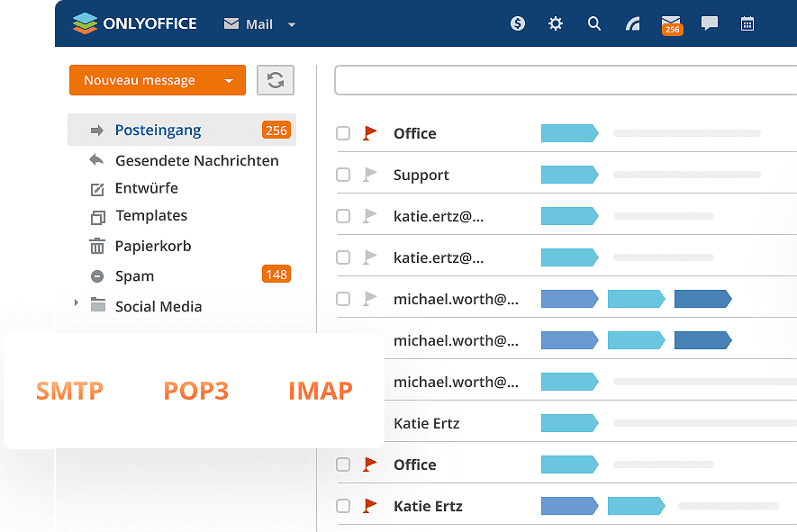Click the refresh mail button
This screenshot has height=532, width=797.
click(276, 80)
